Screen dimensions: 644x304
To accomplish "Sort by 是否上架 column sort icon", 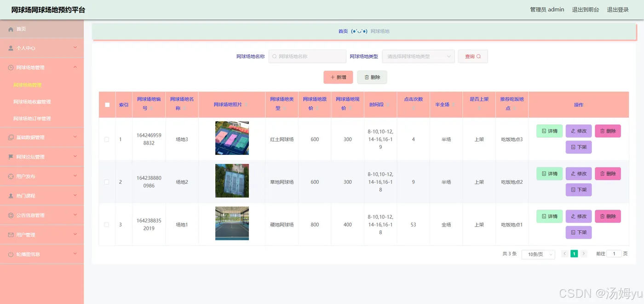I will [x=479, y=109].
